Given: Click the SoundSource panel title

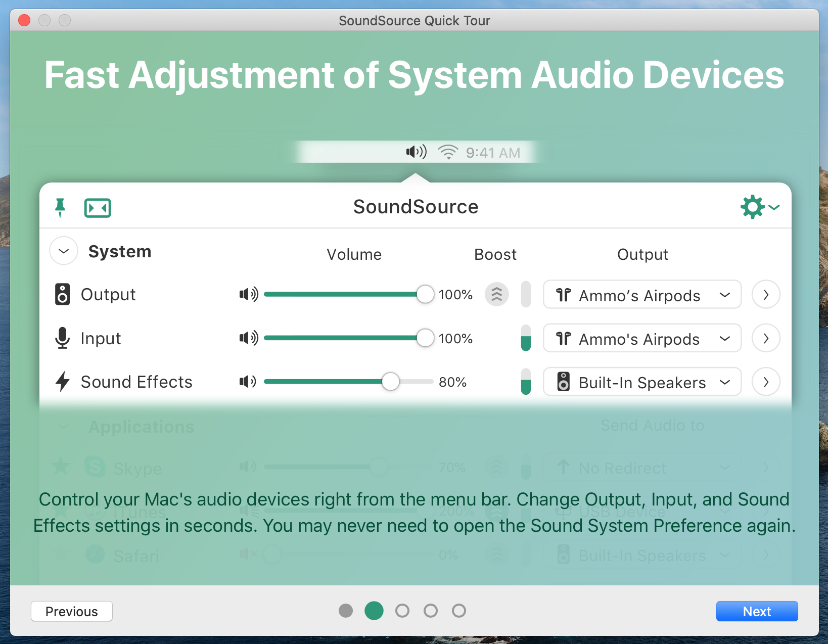Looking at the screenshot, I should pyautogui.click(x=416, y=207).
